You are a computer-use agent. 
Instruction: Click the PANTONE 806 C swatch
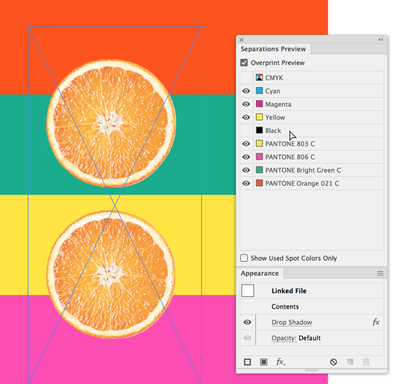coord(259,157)
